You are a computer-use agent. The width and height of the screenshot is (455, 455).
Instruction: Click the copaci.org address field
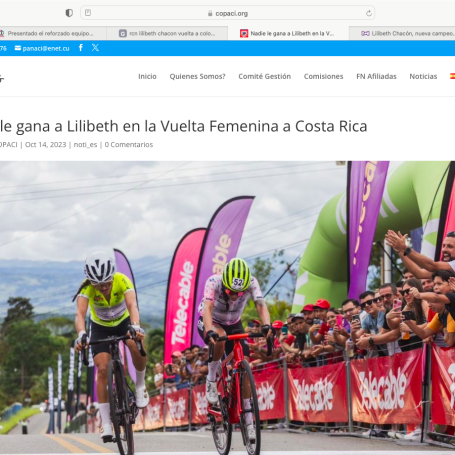pyautogui.click(x=228, y=13)
